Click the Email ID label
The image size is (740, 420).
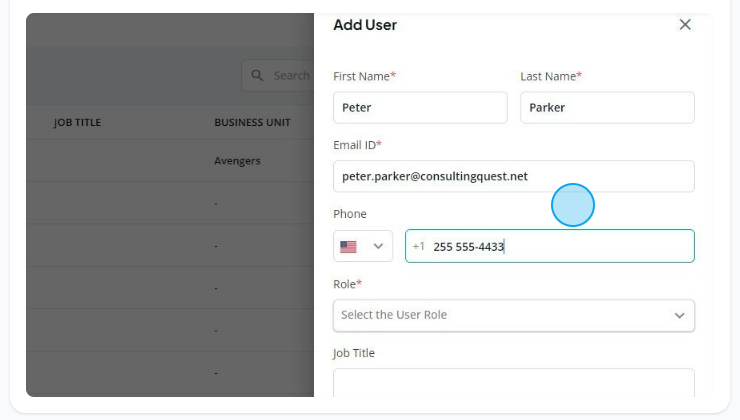357,145
